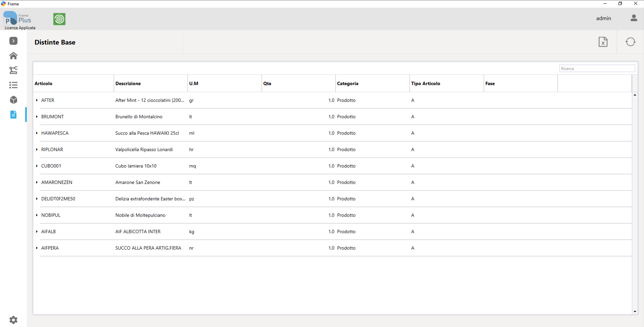Sort by Tipo Articolo column header
The height and width of the screenshot is (327, 644).
pyautogui.click(x=446, y=83)
